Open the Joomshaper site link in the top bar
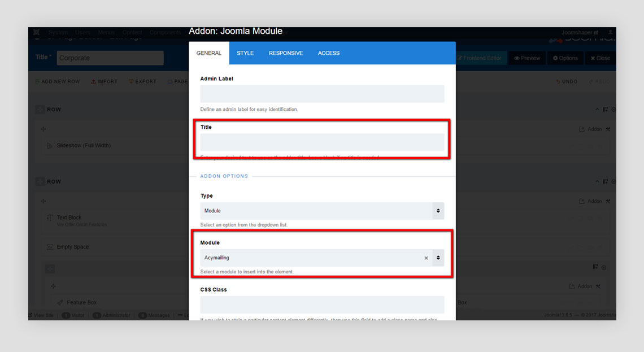The image size is (644, 352). pyautogui.click(x=580, y=32)
